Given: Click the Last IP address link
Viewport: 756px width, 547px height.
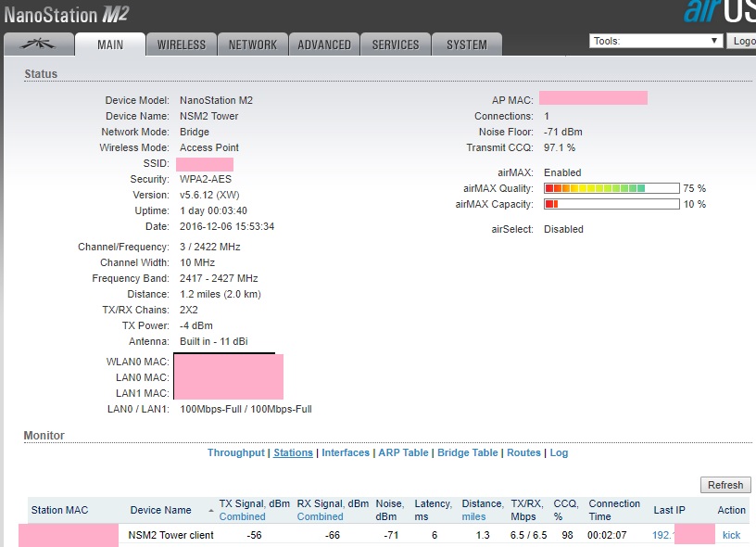Looking at the screenshot, I should (663, 535).
